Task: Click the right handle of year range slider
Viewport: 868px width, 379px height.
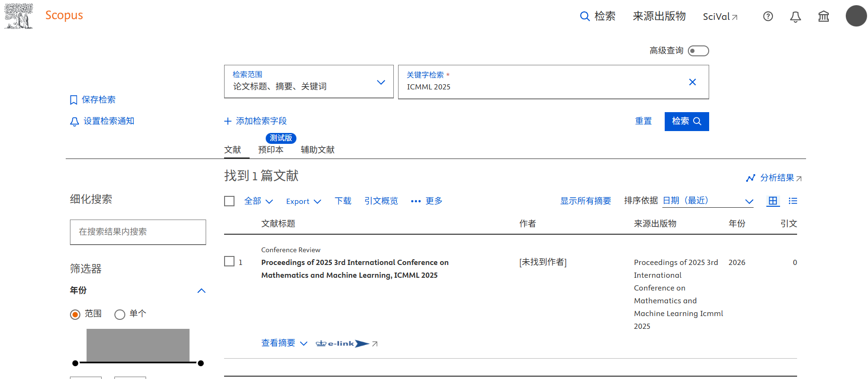Action: click(201, 363)
